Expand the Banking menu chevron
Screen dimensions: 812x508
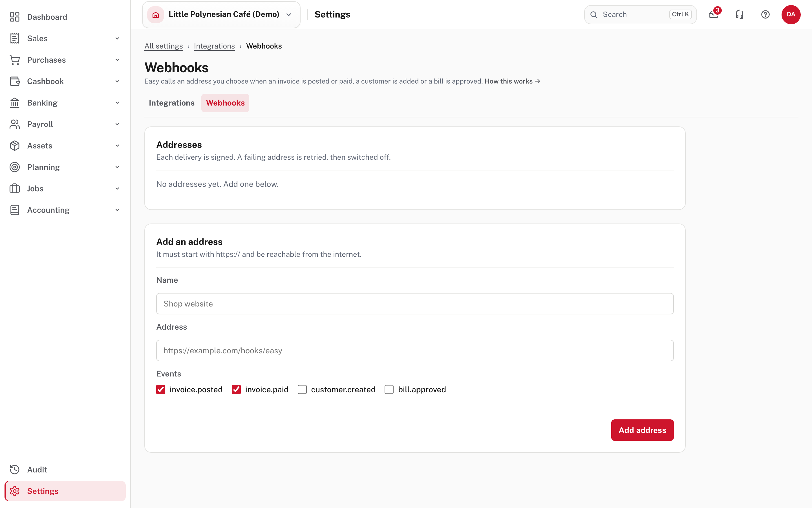[x=117, y=103]
